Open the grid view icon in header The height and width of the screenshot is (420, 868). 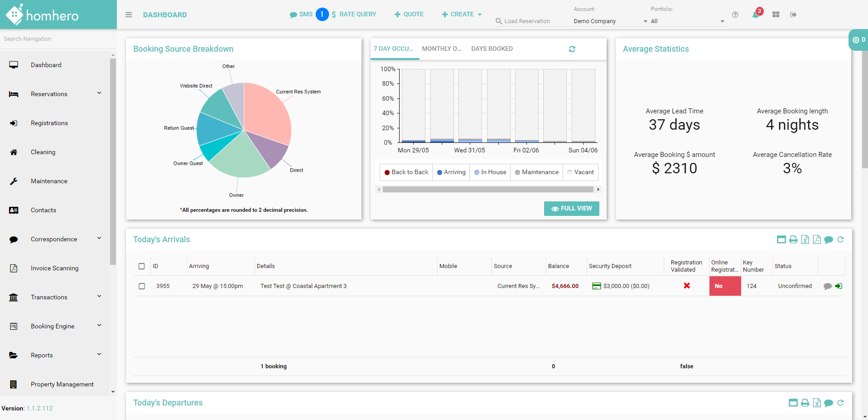coord(776,15)
